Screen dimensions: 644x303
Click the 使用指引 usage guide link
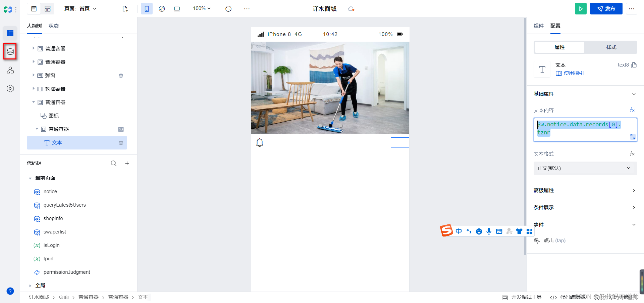570,73
